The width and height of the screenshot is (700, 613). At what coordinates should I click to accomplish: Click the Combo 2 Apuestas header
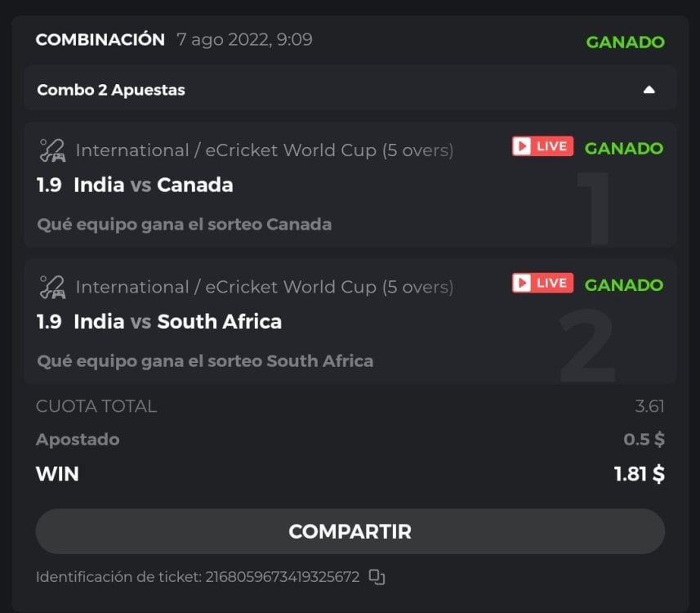(x=111, y=90)
